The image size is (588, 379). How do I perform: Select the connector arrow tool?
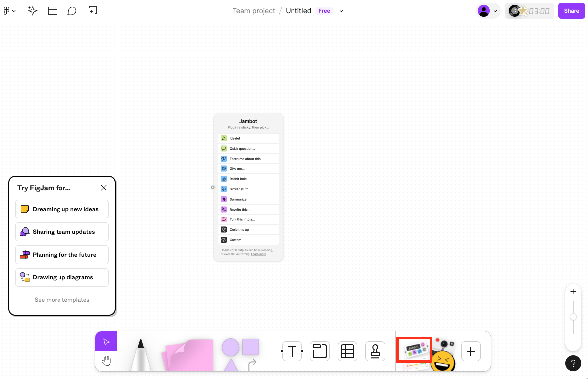coord(253,364)
